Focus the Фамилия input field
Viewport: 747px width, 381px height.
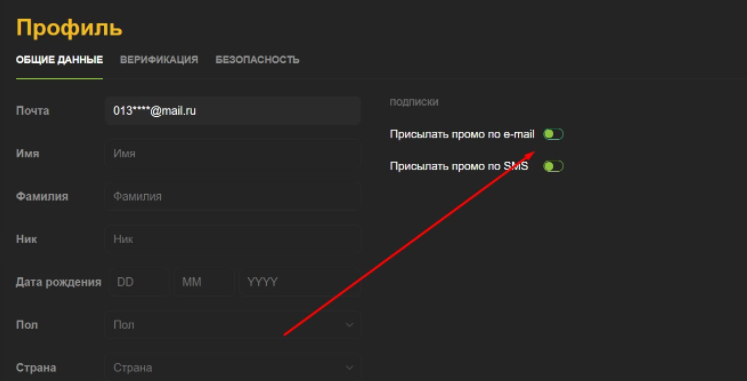(232, 196)
